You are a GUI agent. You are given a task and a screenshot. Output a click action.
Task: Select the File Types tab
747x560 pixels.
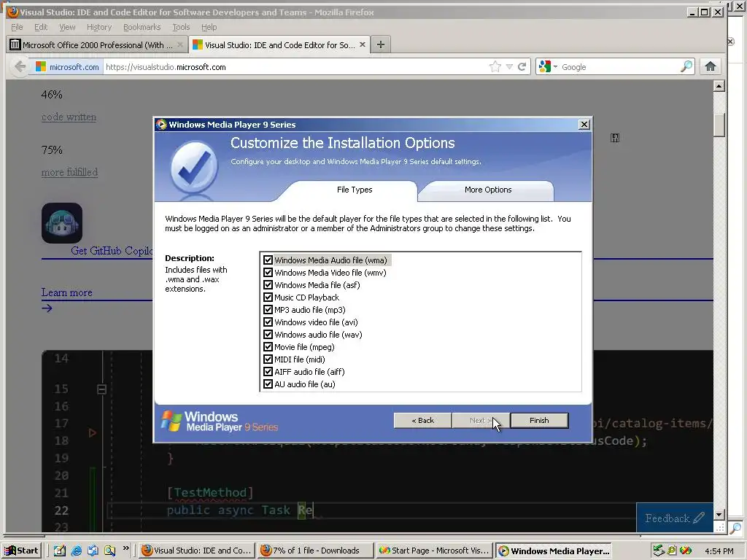pos(355,190)
